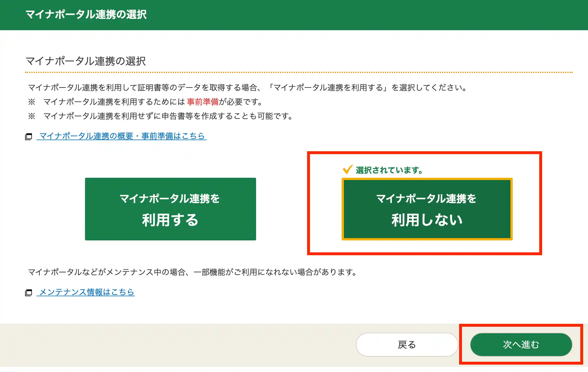
Task: Click the dotted orange divider under the heading
Action: pyautogui.click(x=294, y=73)
